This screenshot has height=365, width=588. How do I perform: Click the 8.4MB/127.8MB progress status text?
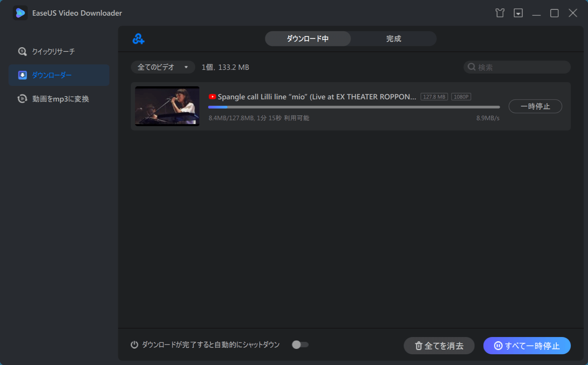tap(259, 118)
